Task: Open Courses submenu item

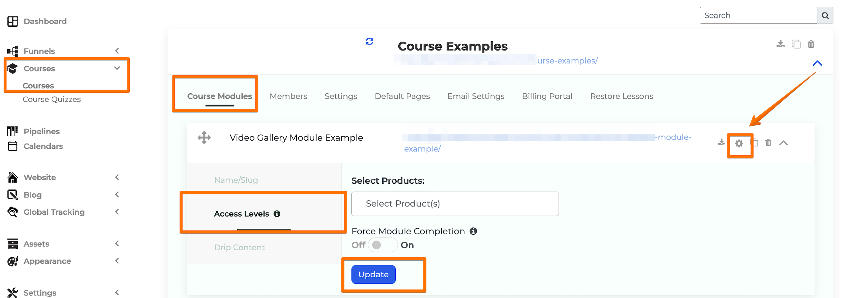Action: [x=38, y=86]
